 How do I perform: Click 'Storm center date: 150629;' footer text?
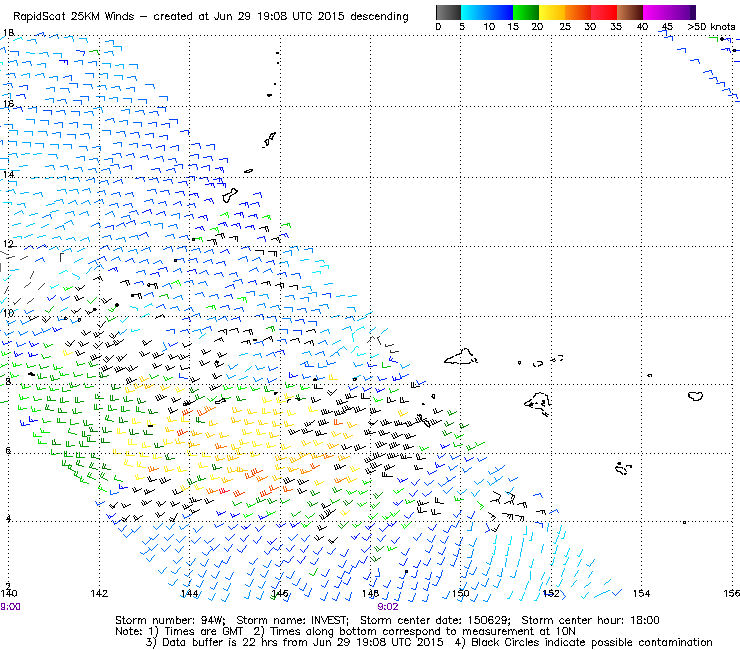436,620
